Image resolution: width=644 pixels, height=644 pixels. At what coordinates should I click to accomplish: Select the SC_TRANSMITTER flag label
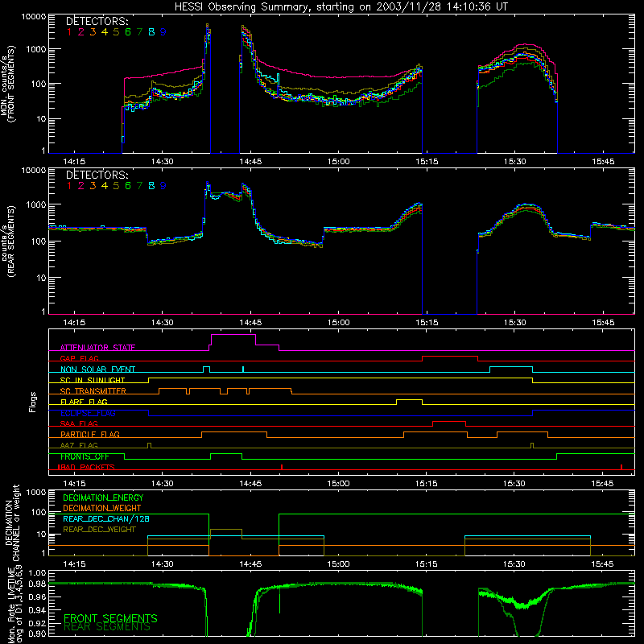(x=93, y=391)
